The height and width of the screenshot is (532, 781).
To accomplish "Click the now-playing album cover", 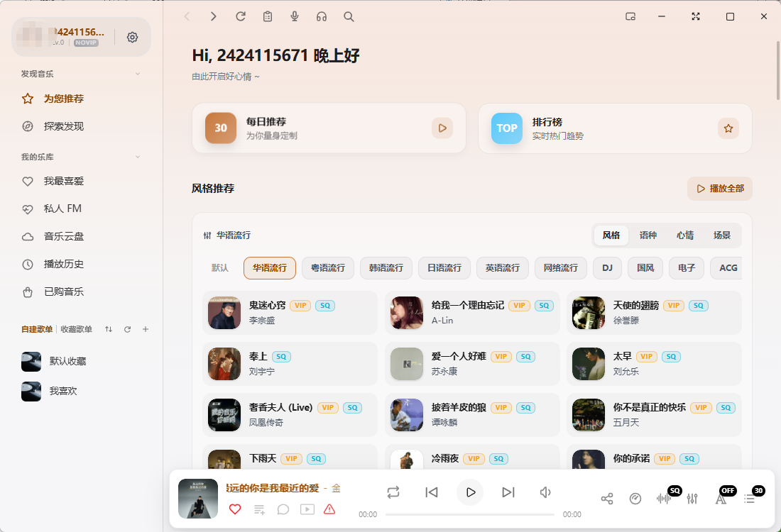I will tap(198, 498).
